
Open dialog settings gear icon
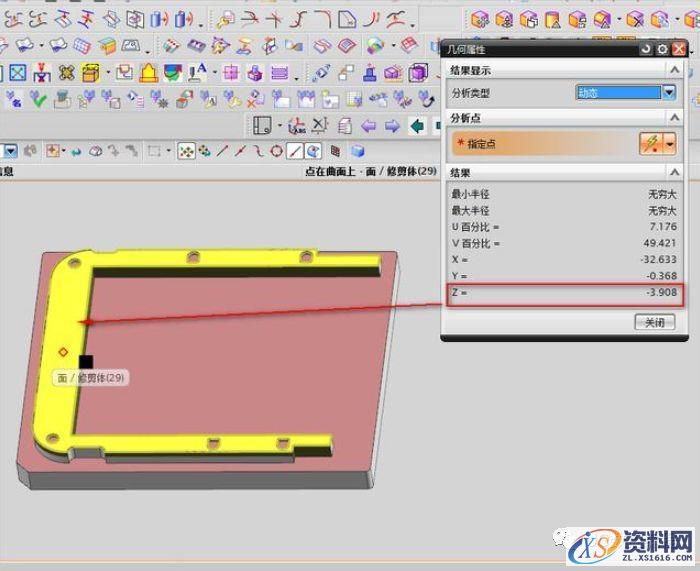click(x=662, y=49)
